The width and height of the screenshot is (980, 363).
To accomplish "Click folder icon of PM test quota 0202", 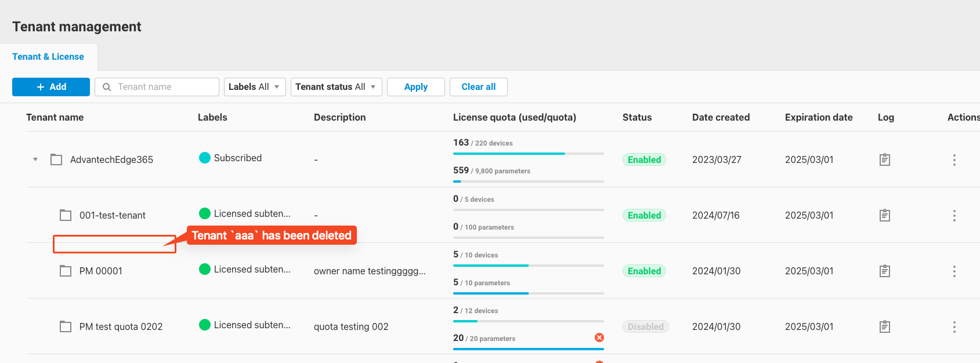I will pos(66,326).
